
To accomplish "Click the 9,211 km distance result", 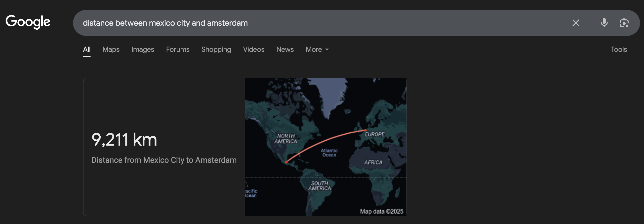I will pos(124,139).
